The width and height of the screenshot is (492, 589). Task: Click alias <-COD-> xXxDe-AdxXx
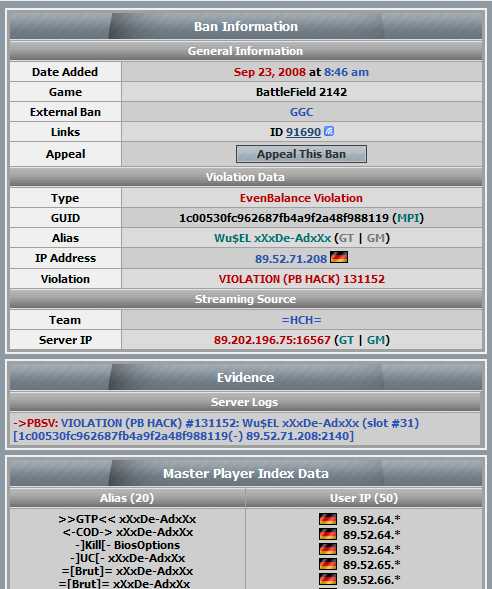pos(128,532)
